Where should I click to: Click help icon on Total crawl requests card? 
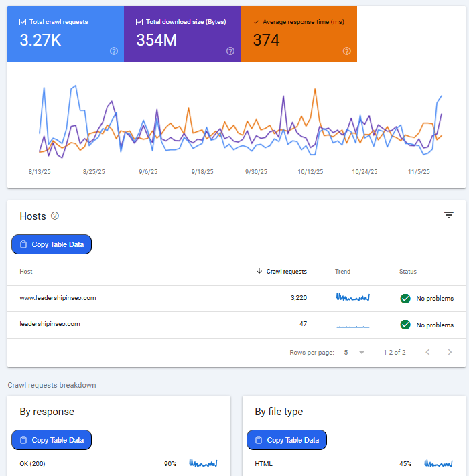click(x=114, y=51)
